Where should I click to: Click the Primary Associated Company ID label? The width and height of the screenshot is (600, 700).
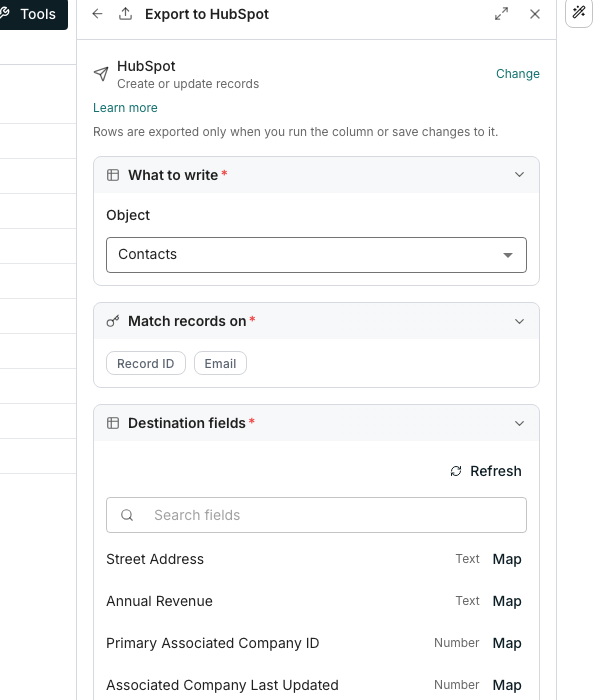(x=212, y=643)
